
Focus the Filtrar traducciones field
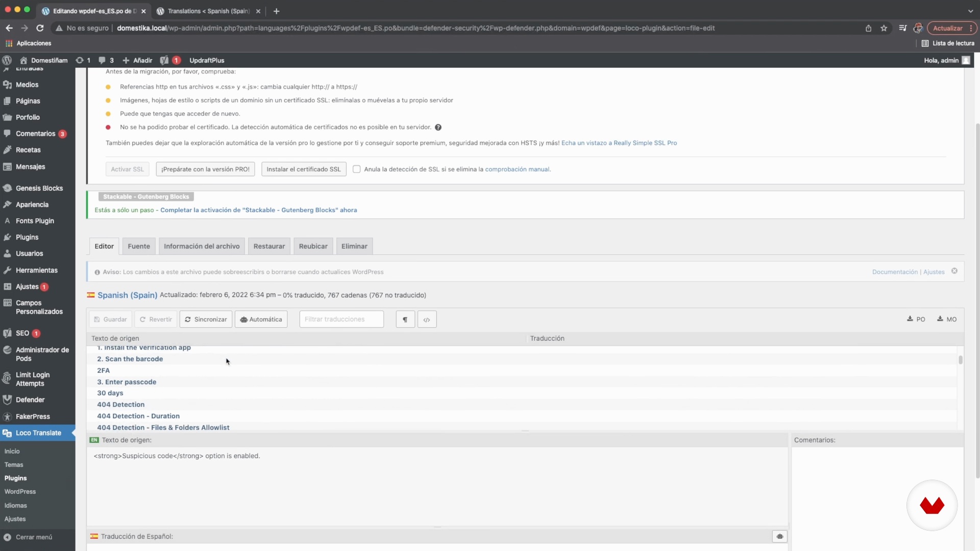[341, 319]
